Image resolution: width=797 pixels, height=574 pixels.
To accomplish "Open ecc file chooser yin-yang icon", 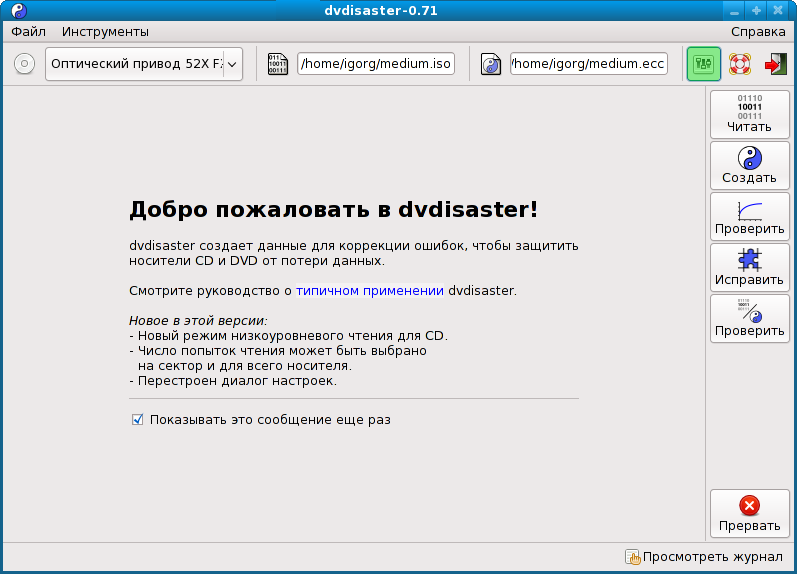I will click(491, 64).
